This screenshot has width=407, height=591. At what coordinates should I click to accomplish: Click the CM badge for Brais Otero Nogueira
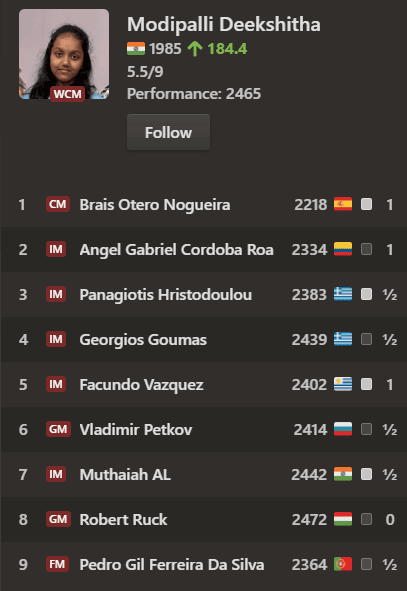click(58, 204)
